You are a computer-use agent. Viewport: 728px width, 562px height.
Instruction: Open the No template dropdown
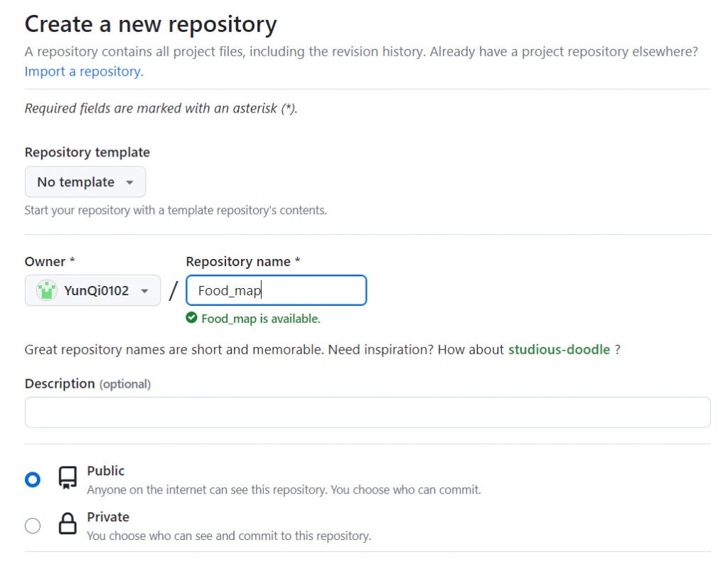pos(85,182)
